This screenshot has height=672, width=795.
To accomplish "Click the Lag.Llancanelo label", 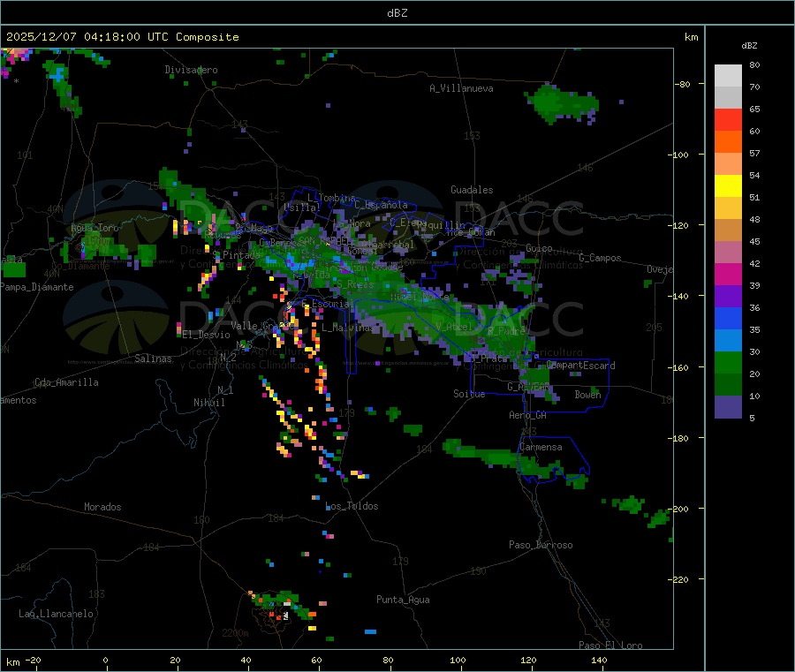I will pyautogui.click(x=57, y=615).
